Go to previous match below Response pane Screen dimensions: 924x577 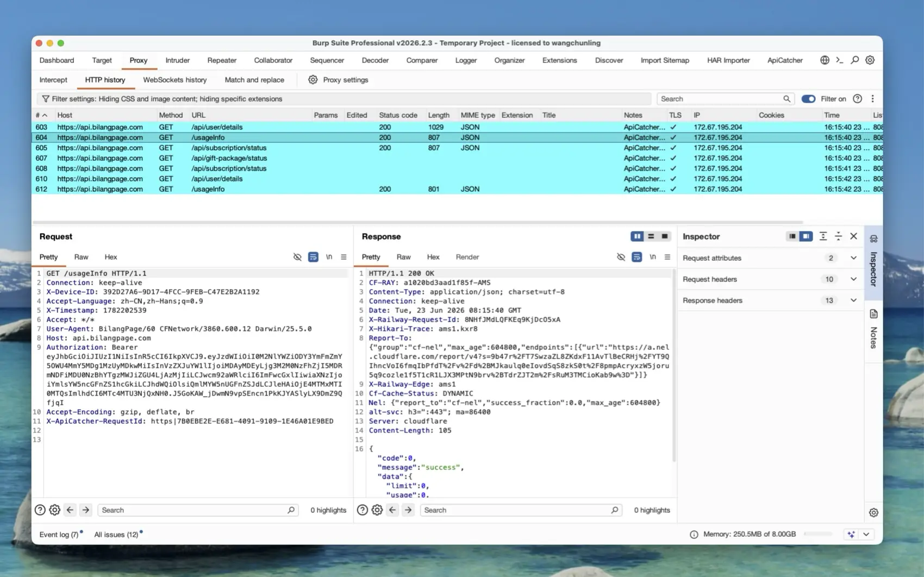tap(392, 510)
